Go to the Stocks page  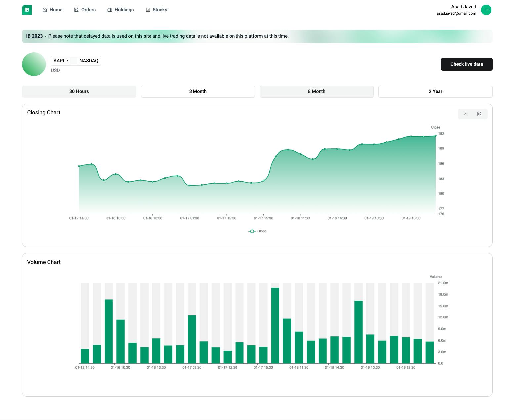pos(160,10)
